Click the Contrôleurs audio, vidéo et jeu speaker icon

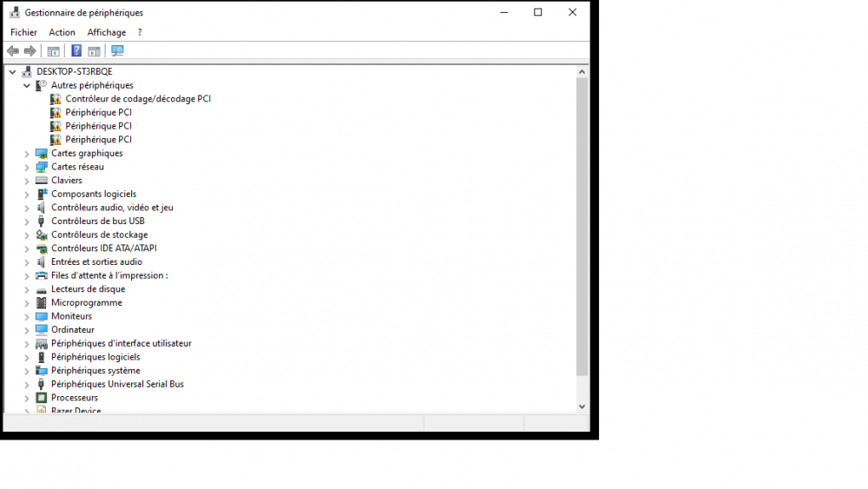[41, 208]
